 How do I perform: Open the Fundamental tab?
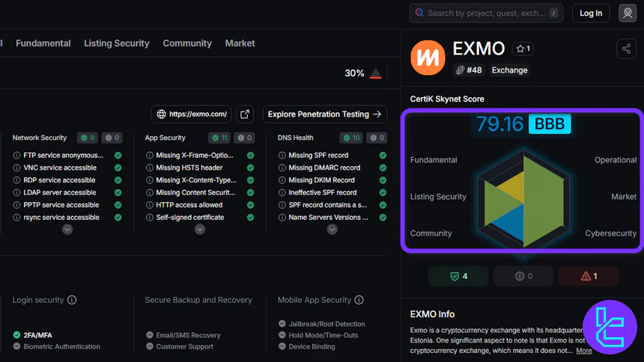pos(43,43)
